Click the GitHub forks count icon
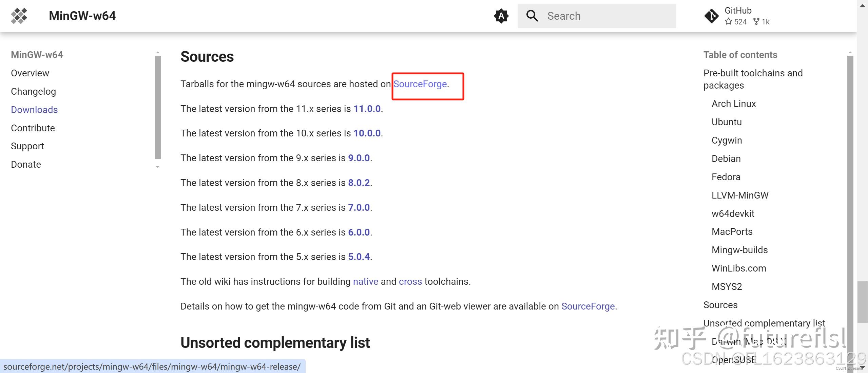868x373 pixels. pyautogui.click(x=756, y=22)
